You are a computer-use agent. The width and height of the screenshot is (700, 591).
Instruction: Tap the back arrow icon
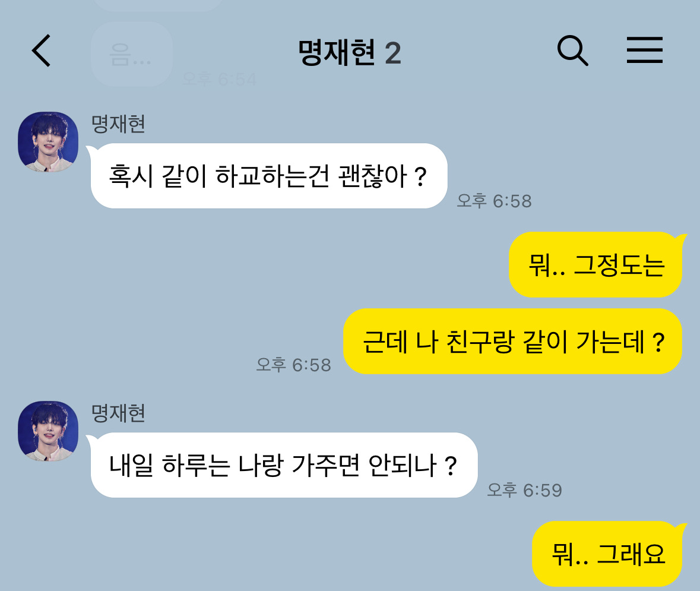[x=41, y=50]
